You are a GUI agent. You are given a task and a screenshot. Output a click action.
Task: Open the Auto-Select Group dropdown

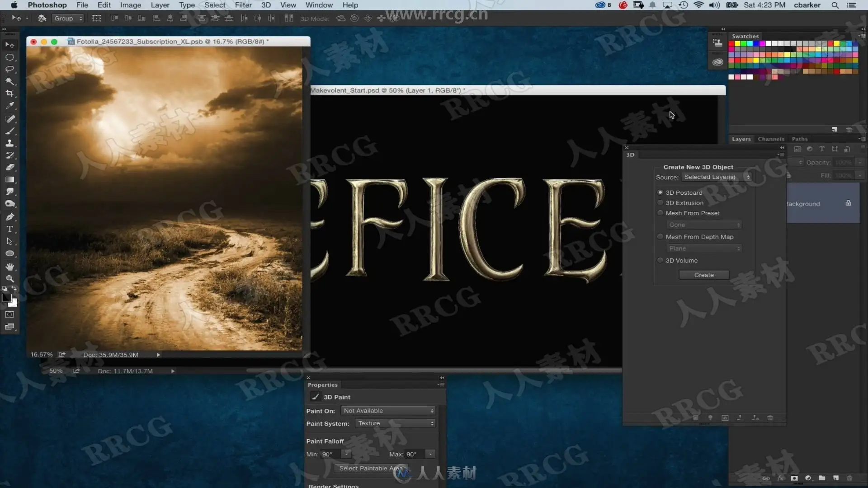(x=68, y=19)
